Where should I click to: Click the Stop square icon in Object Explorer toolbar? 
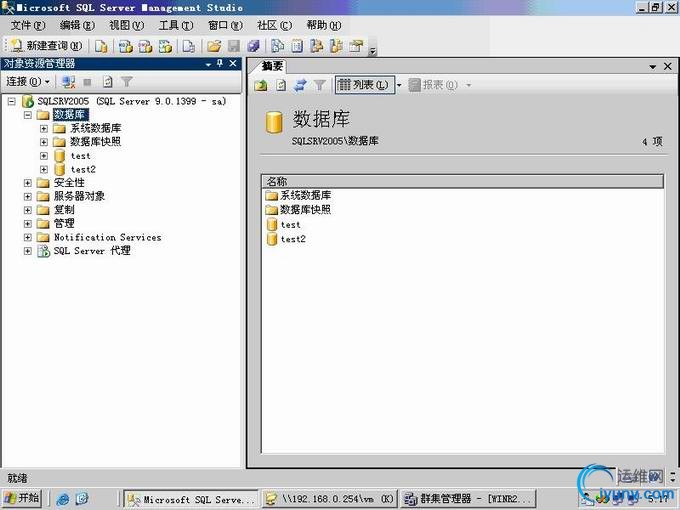pyautogui.click(x=87, y=82)
